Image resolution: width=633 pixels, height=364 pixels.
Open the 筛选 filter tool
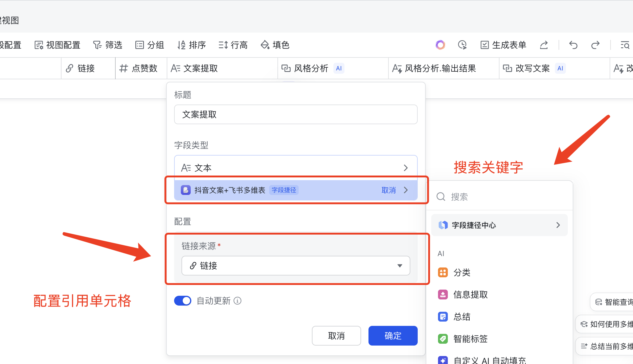[108, 45]
